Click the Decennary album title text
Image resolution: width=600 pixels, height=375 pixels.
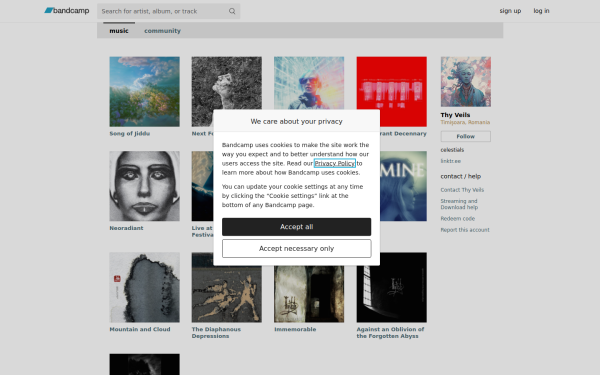click(403, 134)
